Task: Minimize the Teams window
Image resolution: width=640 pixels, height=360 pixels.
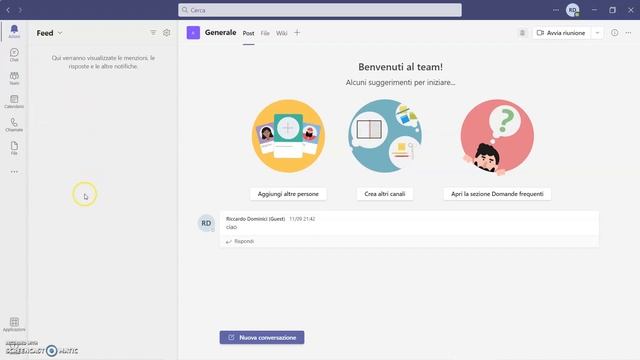Action: click(x=594, y=10)
